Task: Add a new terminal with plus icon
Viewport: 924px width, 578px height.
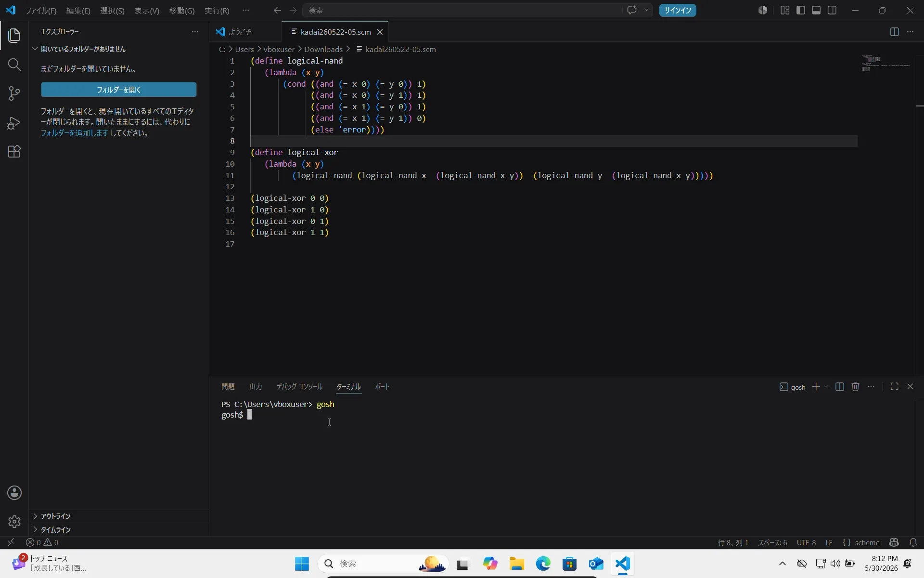Action: pos(816,387)
